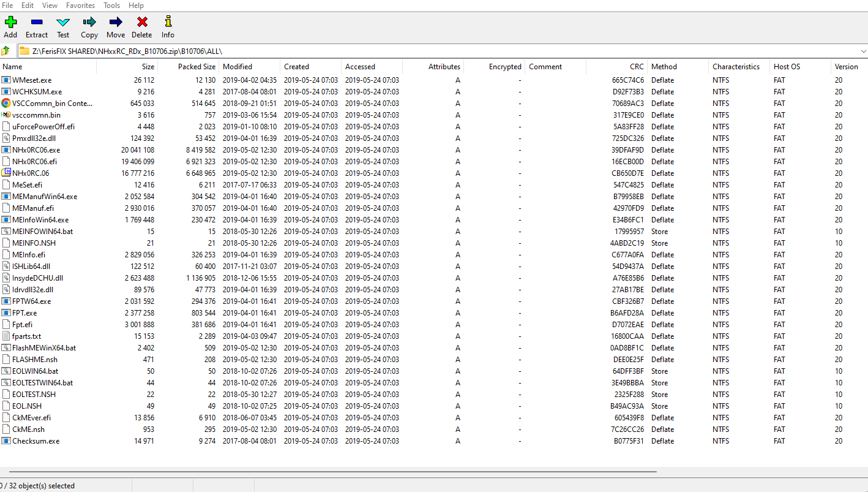
Task: Click CRC value 665C74C6
Action: pyautogui.click(x=628, y=80)
